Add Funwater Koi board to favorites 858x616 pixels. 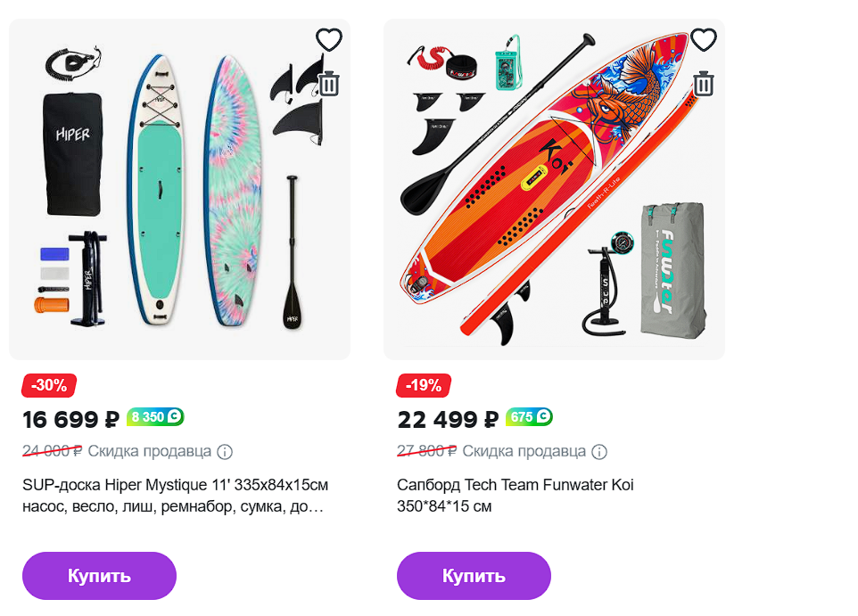704,40
